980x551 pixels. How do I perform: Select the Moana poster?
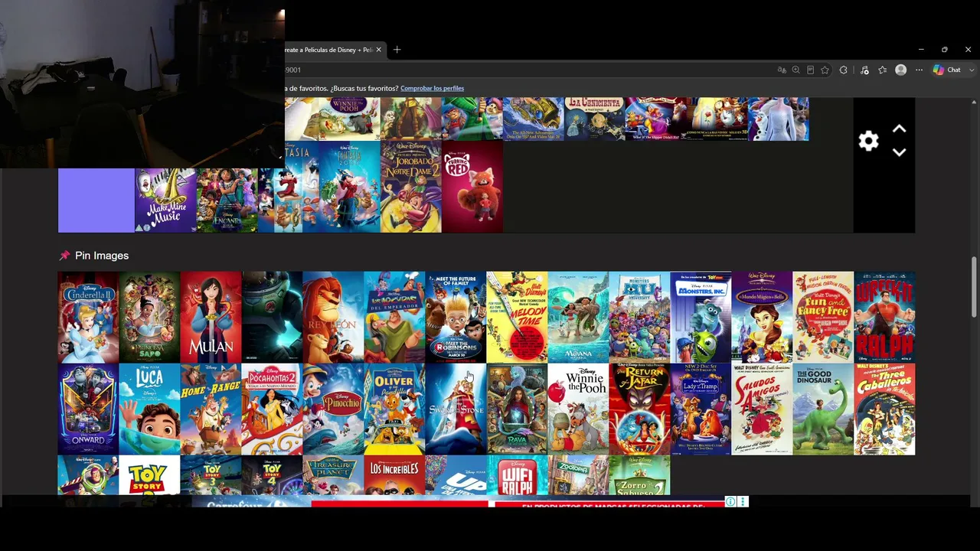click(x=578, y=318)
